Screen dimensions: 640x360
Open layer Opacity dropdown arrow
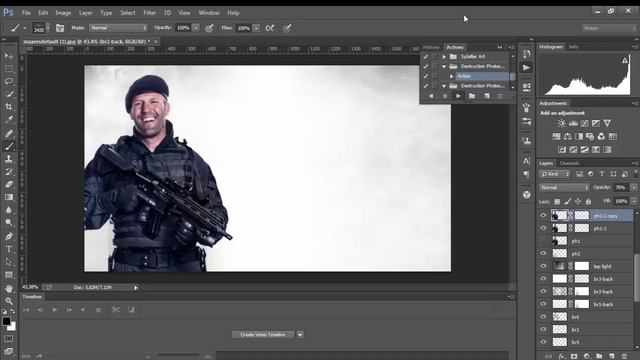[x=634, y=188]
